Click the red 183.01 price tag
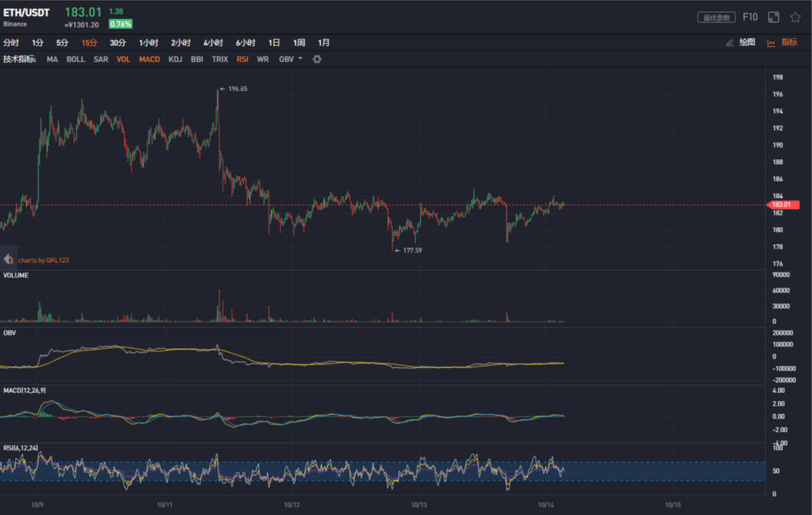Viewport: 812px width, 515px height. click(782, 205)
